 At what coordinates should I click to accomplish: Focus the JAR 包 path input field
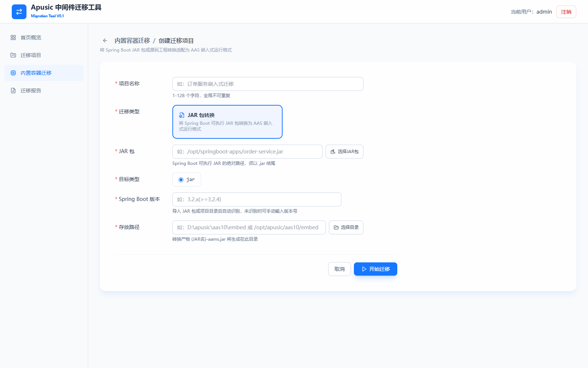pyautogui.click(x=247, y=152)
